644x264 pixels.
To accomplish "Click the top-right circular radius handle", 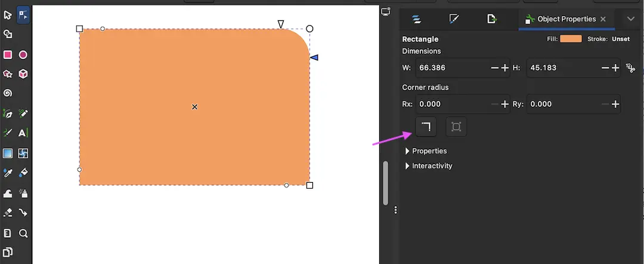I will [x=309, y=29].
